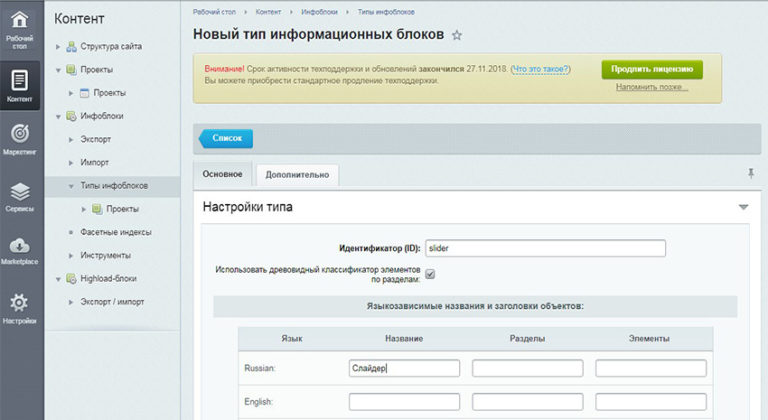Click the Инфоблоки section icon
The image size is (768, 420).
pos(72,116)
